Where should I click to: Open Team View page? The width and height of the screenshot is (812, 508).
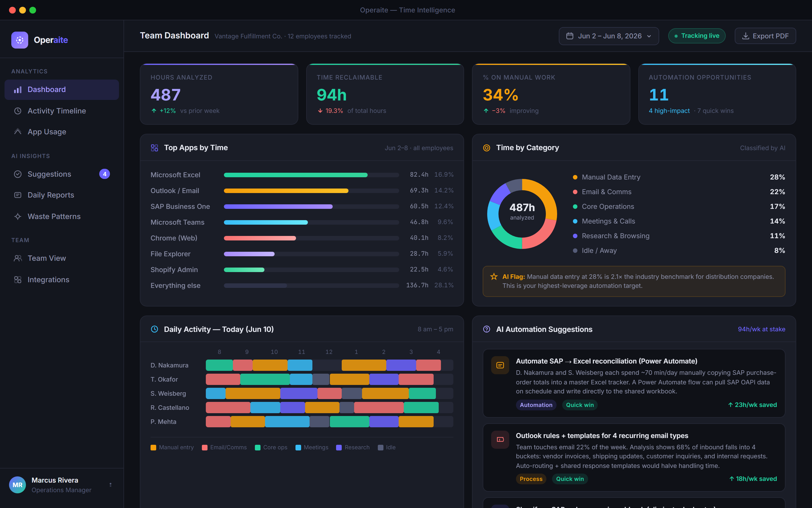pyautogui.click(x=62, y=258)
